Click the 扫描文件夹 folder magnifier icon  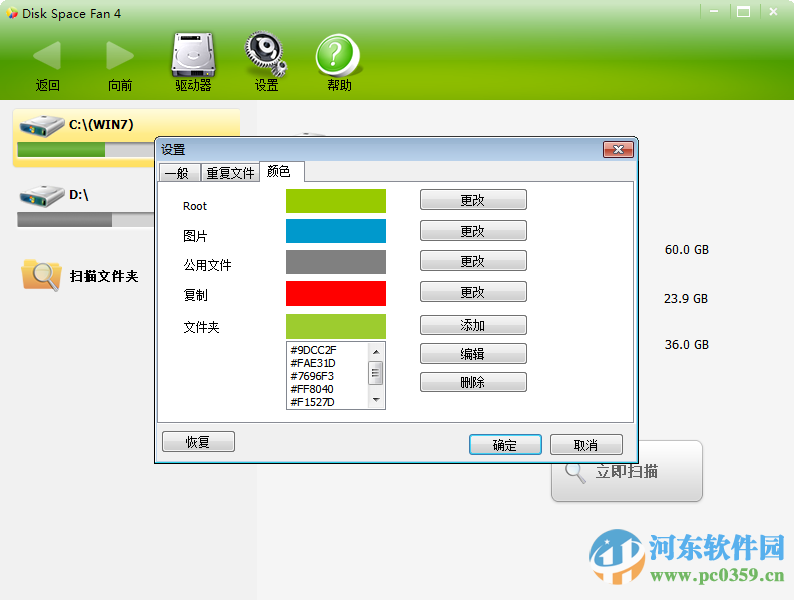click(42, 275)
